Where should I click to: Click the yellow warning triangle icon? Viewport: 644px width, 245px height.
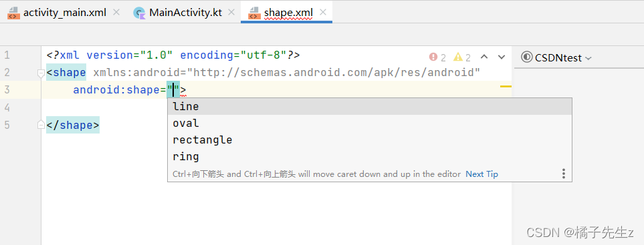coord(458,57)
